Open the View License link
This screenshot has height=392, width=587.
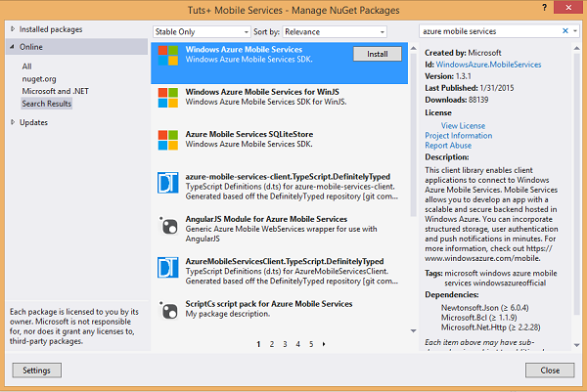[x=463, y=126]
